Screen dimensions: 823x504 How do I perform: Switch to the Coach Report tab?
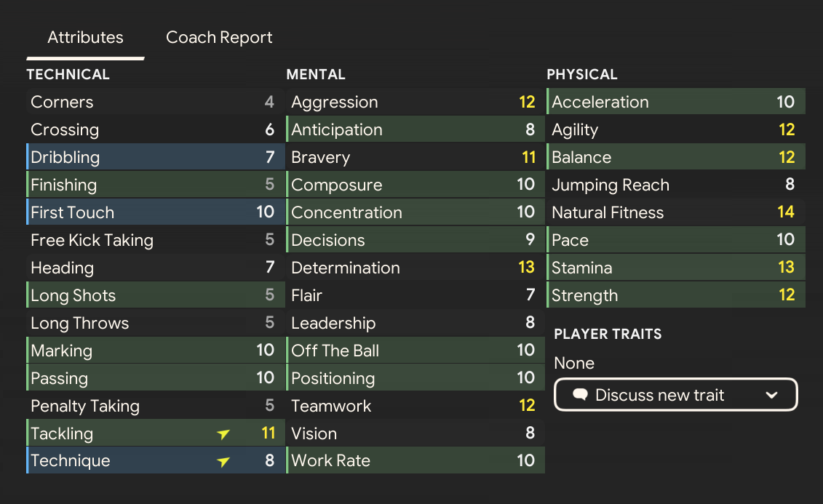[x=219, y=38]
